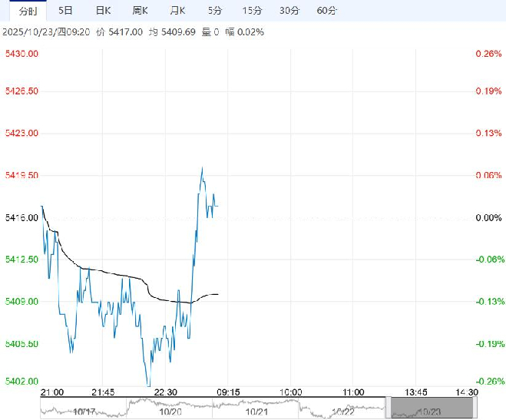506x420 pixels.
Task: Click the highlighted 10/23 range selection
Action: coord(428,408)
